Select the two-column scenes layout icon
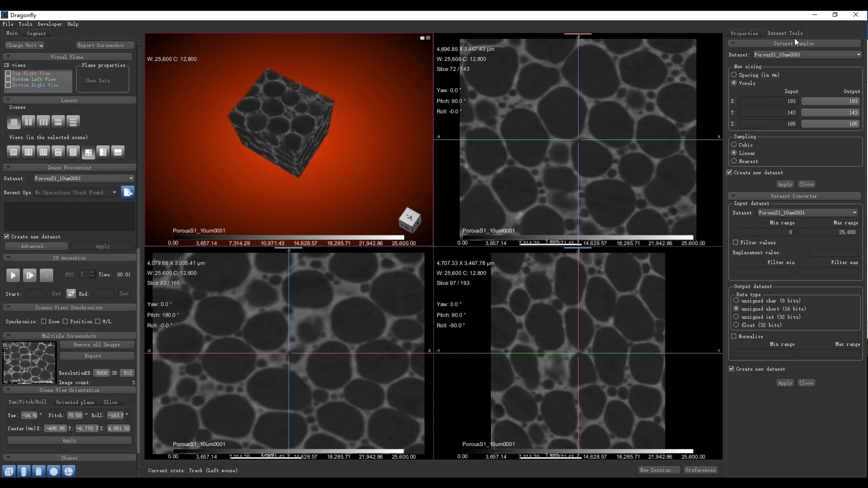 click(x=28, y=122)
